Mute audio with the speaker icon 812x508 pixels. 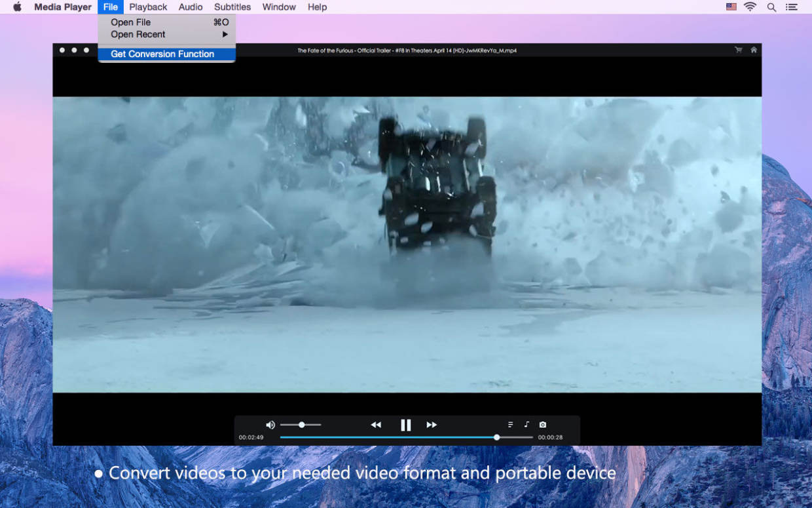270,425
